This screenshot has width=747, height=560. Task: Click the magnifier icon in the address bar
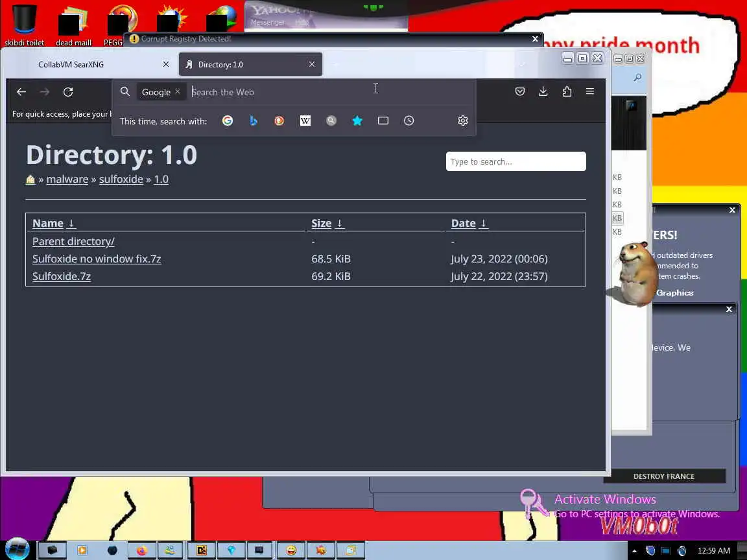point(124,91)
